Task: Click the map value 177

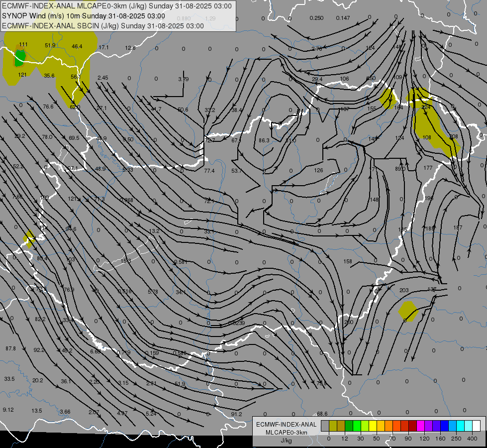Action: (428, 168)
